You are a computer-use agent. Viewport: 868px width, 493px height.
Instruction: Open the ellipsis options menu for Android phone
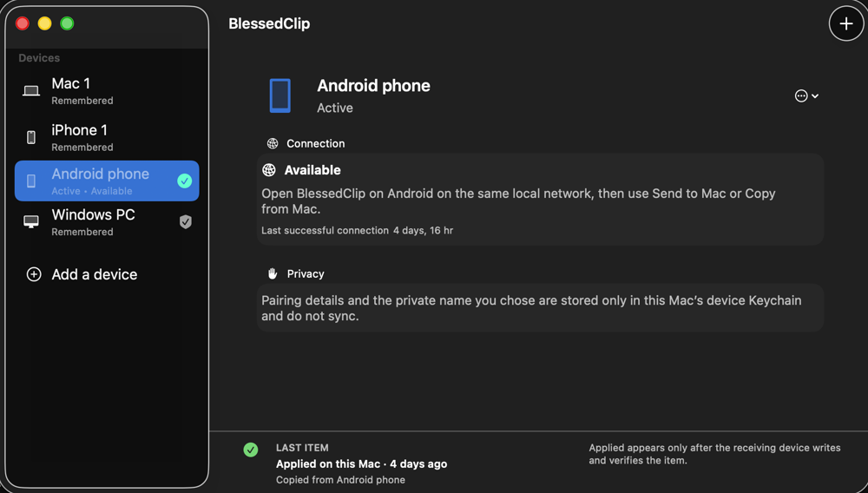[x=806, y=95]
